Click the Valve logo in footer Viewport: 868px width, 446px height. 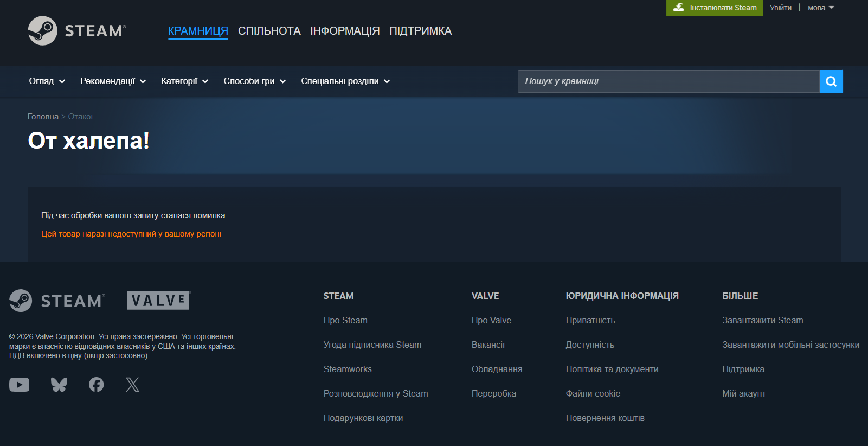158,301
